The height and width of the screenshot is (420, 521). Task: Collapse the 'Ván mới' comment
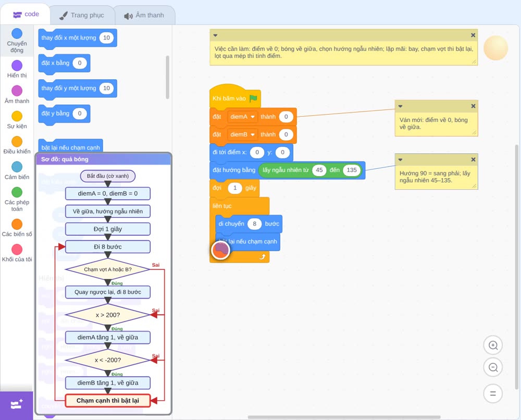tap(400, 106)
